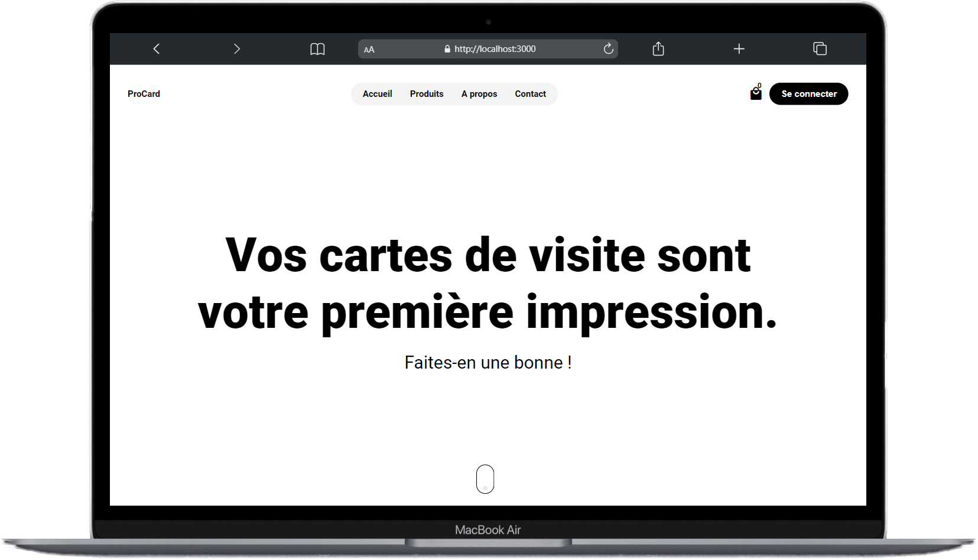
Task: Open the Produits menu item
Action: [x=427, y=94]
